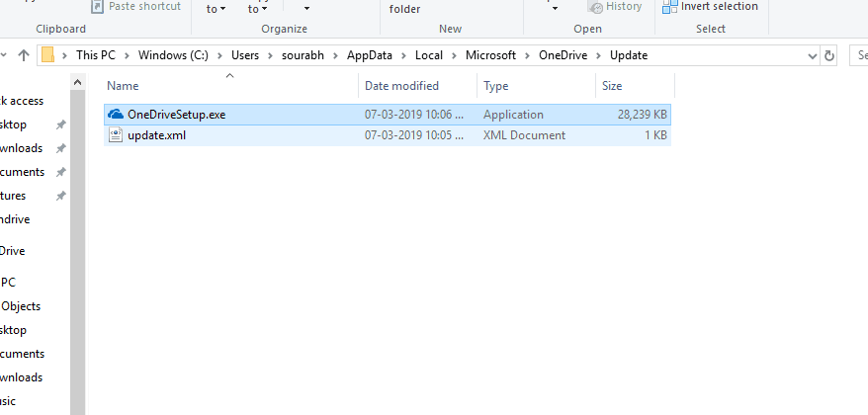Screen dimensions: 868x415
Task: Click the OneDrive cloud file icon
Action: [x=115, y=115]
